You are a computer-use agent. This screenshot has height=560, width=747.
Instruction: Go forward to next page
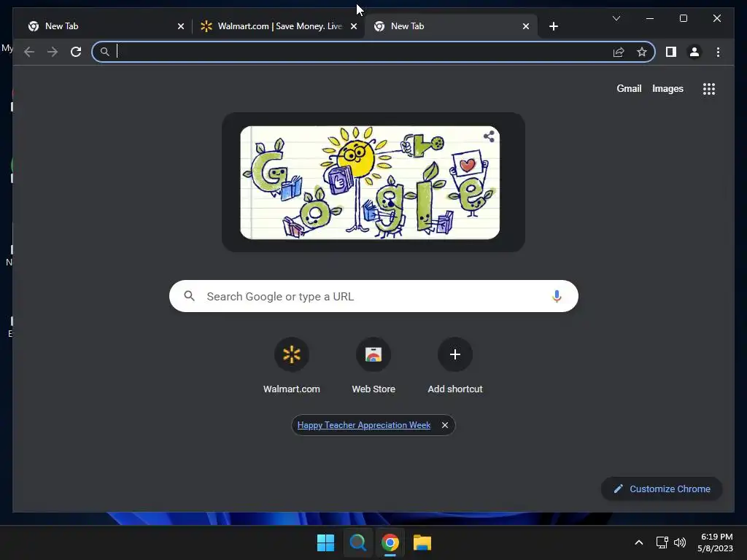click(53, 52)
